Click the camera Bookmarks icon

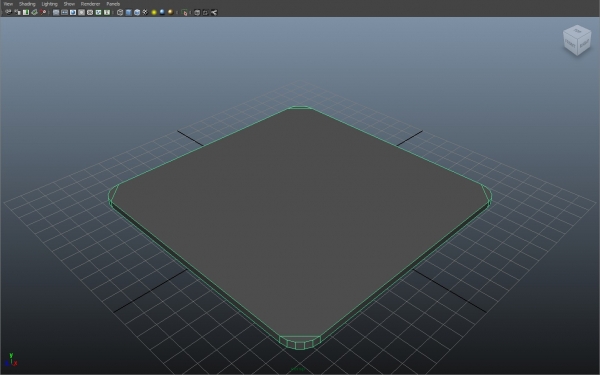26,12
